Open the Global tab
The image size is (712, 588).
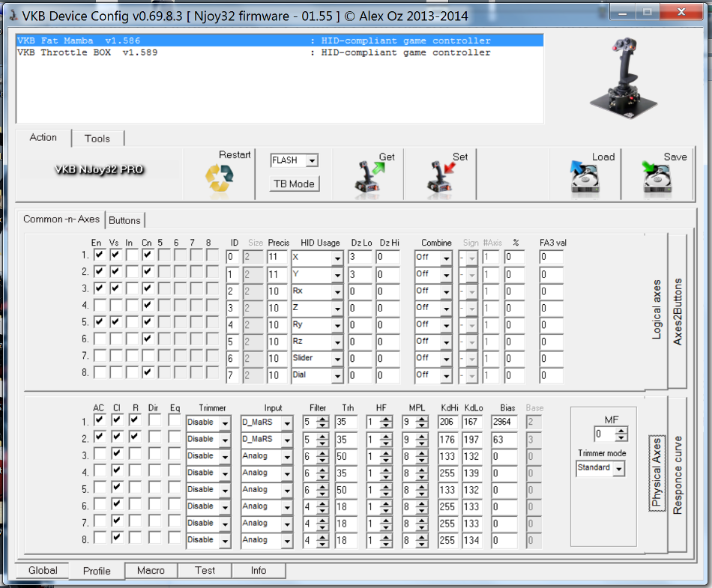tap(43, 570)
